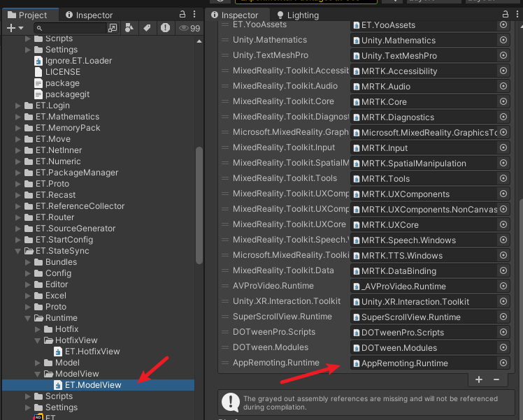Collapse the ET.StateSync folder
The image size is (523, 420).
coord(18,251)
